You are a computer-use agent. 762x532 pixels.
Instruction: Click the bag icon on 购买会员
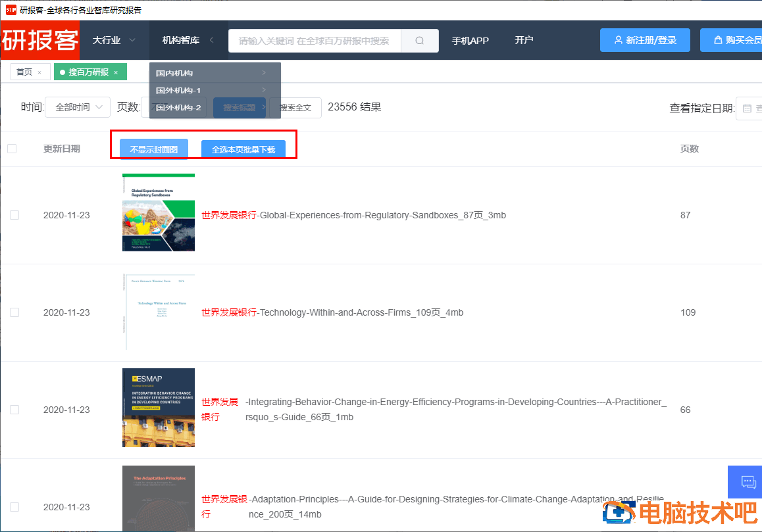(718, 40)
